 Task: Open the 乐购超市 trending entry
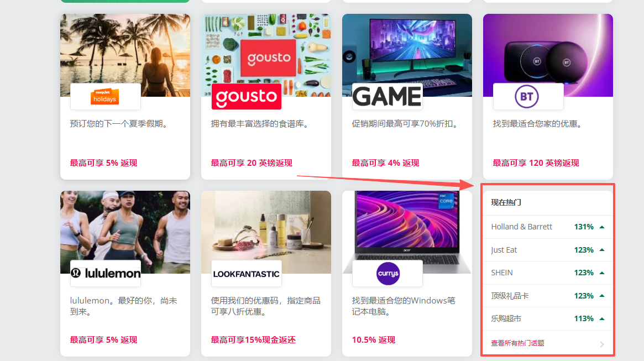[506, 318]
